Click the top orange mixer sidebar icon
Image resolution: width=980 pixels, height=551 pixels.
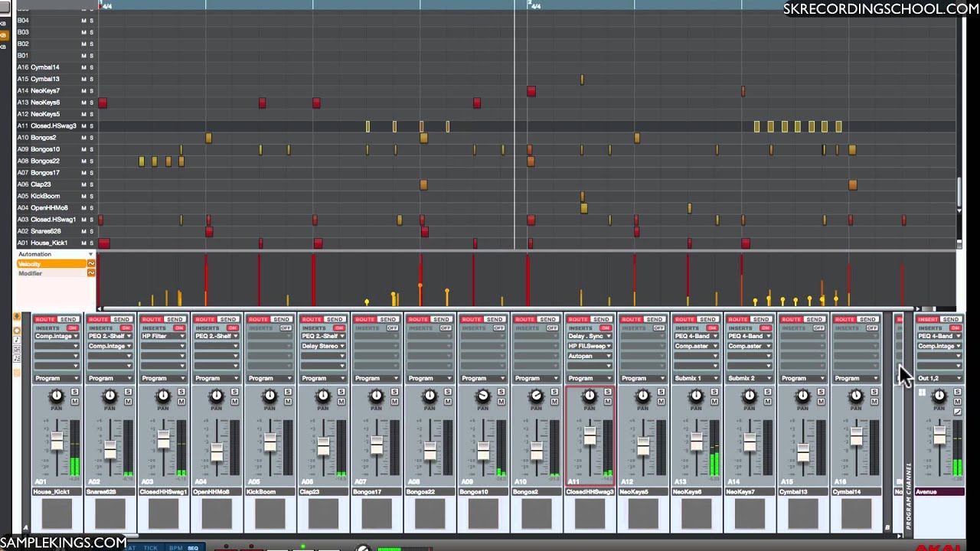click(17, 316)
